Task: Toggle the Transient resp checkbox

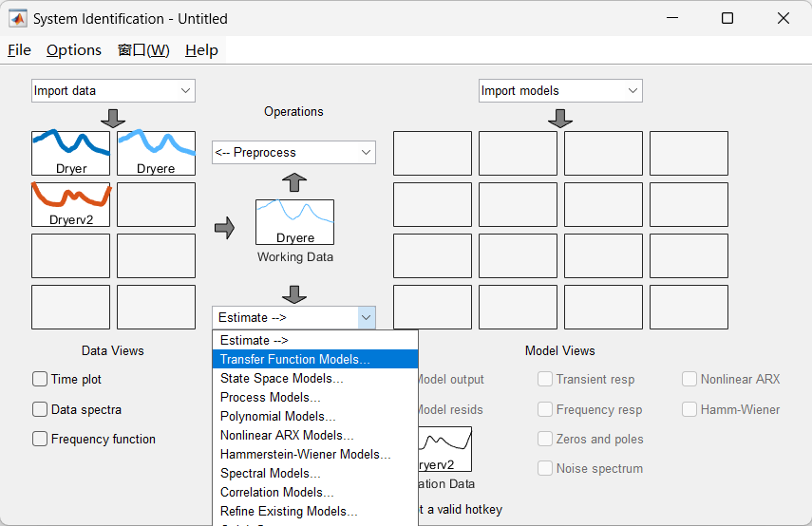Action: pos(545,379)
